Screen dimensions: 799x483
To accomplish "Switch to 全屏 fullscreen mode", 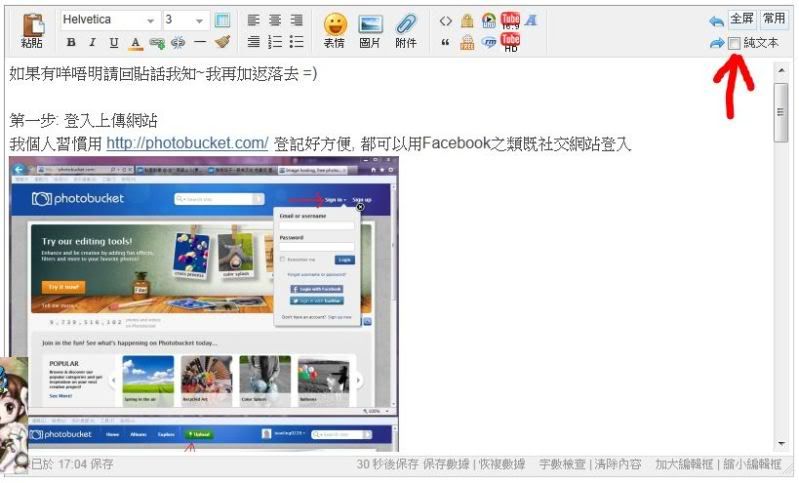I will 742,19.
